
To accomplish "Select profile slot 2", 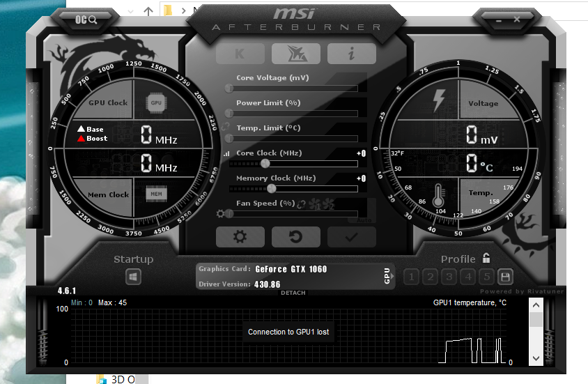I will pyautogui.click(x=430, y=277).
